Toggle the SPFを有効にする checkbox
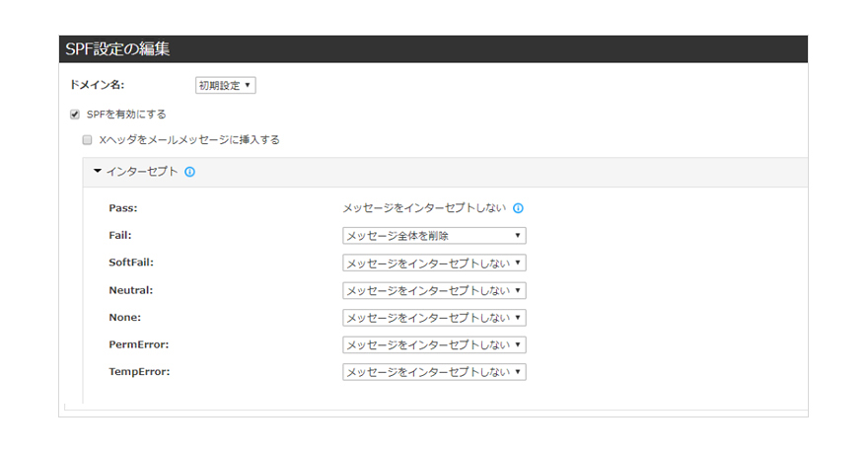The width and height of the screenshot is (868, 454). pos(75,113)
